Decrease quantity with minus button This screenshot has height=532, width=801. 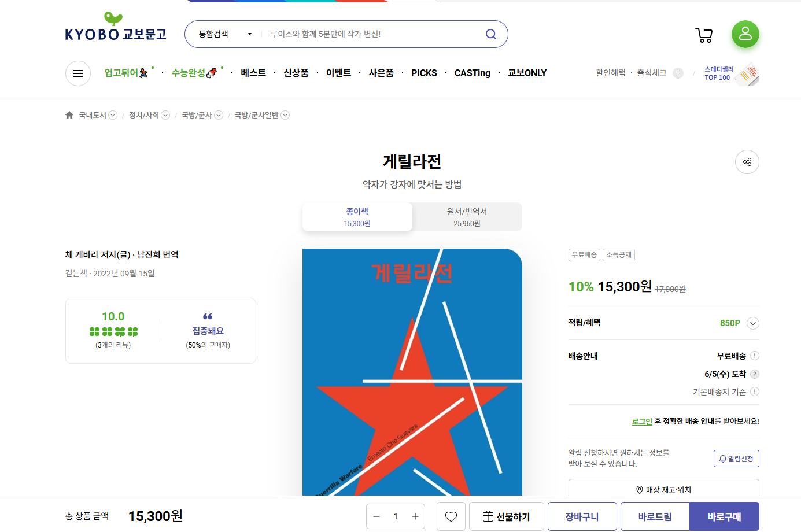pyautogui.click(x=376, y=516)
